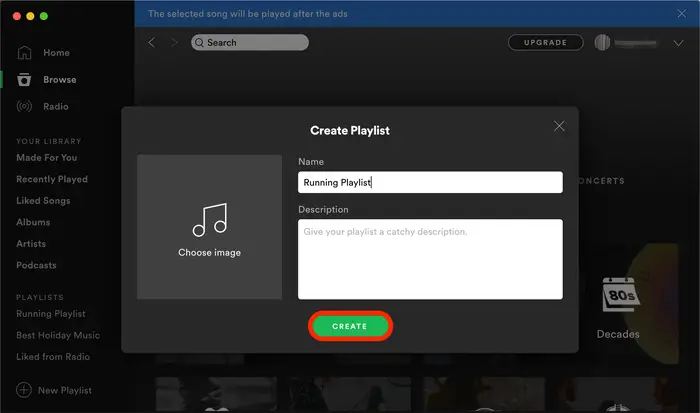Click the search magnifier icon
This screenshot has width=700, height=413.
click(x=200, y=42)
